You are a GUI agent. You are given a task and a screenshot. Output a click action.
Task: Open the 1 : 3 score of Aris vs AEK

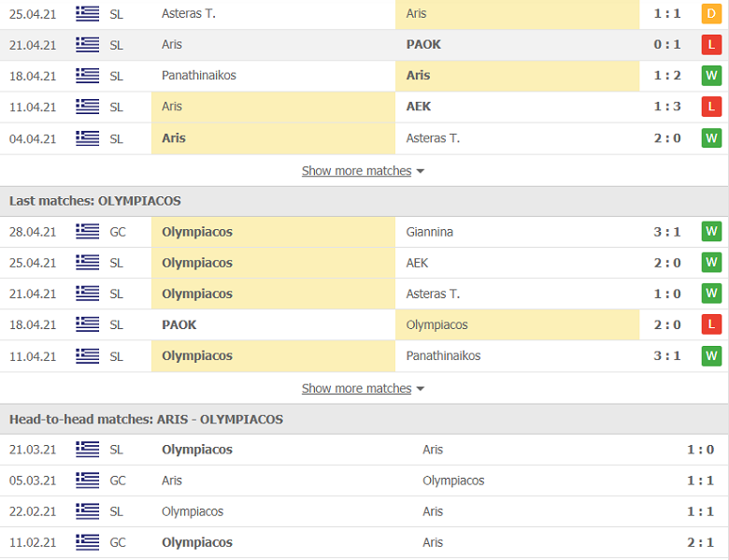(x=667, y=107)
